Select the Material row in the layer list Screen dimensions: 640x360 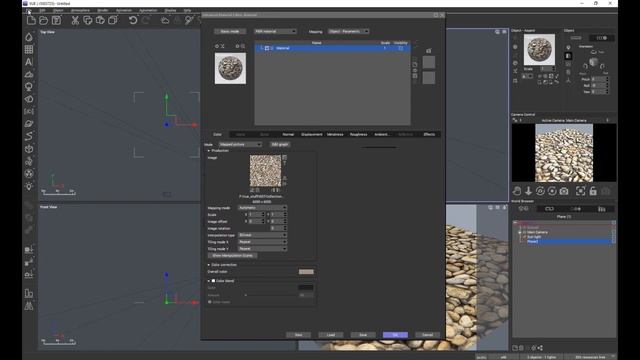click(x=332, y=48)
